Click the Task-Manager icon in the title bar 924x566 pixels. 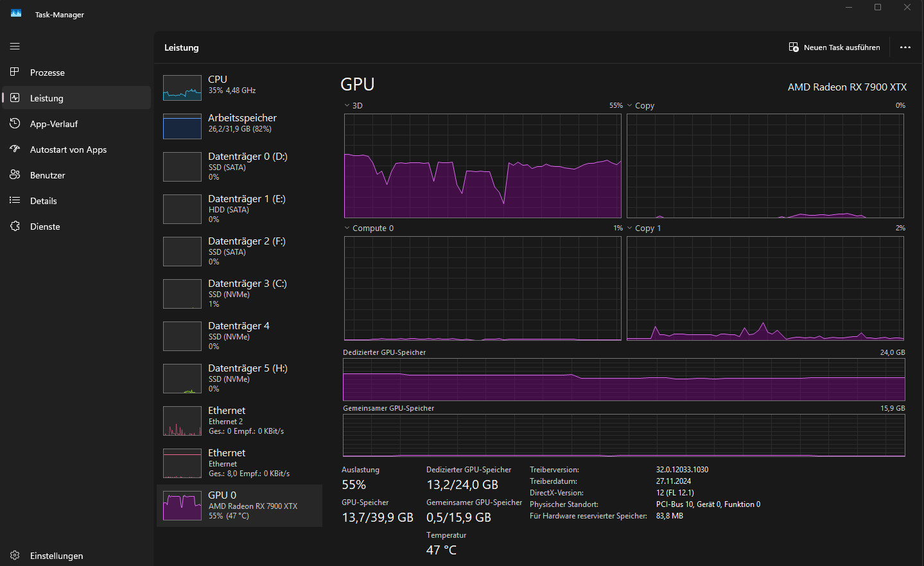[x=15, y=13]
